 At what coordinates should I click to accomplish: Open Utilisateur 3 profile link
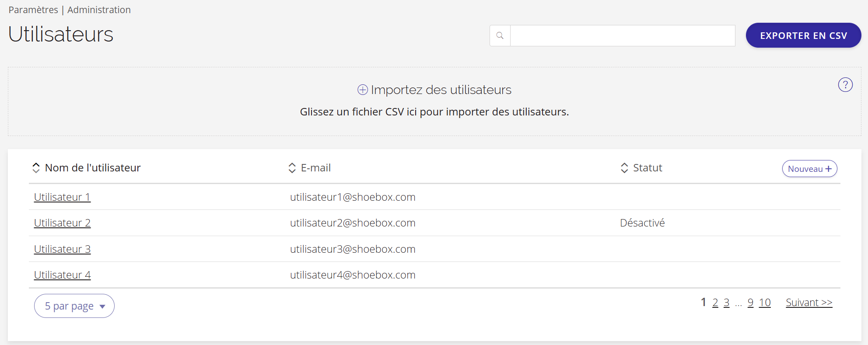(x=62, y=249)
